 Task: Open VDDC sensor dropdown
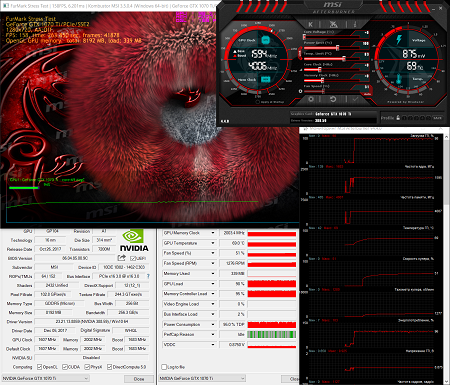(x=213, y=345)
